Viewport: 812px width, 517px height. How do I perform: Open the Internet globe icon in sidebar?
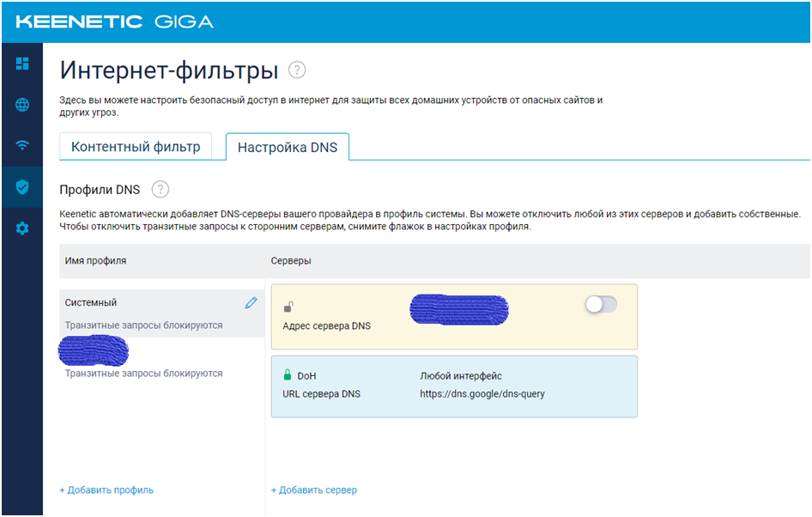[22, 105]
